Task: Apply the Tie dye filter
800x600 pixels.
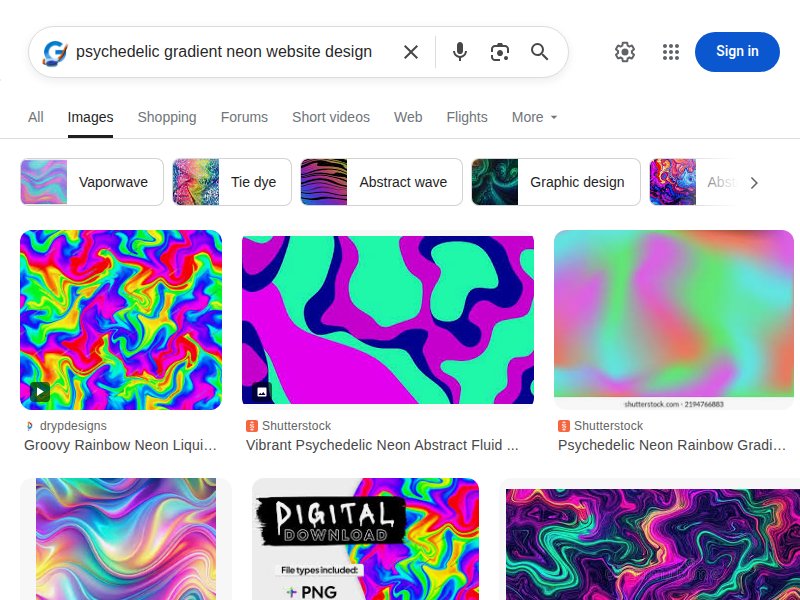Action: pos(253,182)
